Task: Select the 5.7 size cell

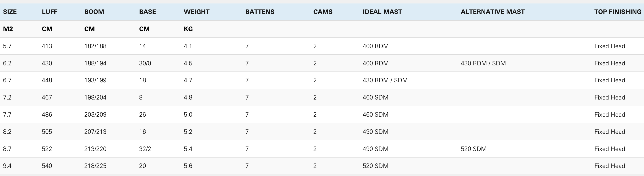Action: click(x=7, y=46)
